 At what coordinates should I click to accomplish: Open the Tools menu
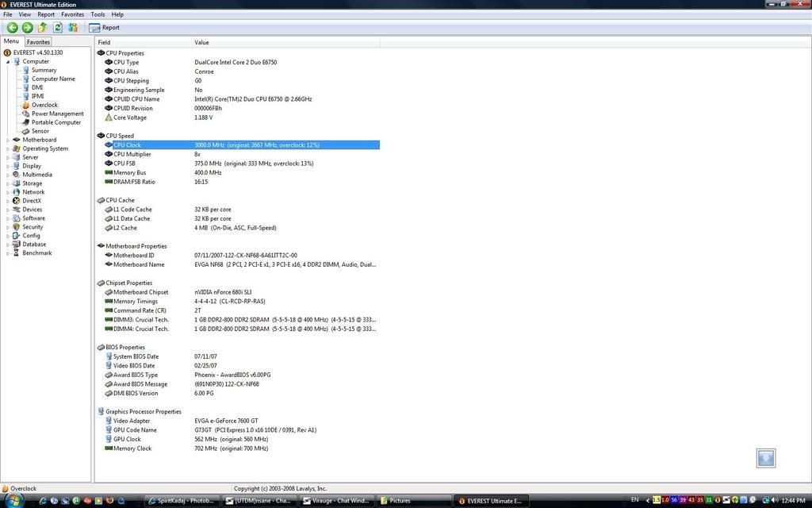click(98, 14)
